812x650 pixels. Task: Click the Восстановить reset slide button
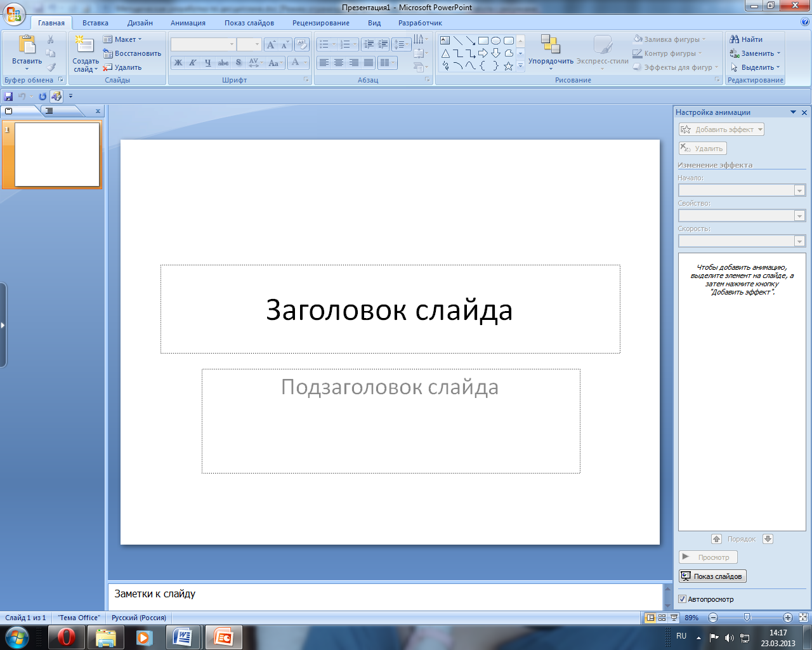click(132, 53)
